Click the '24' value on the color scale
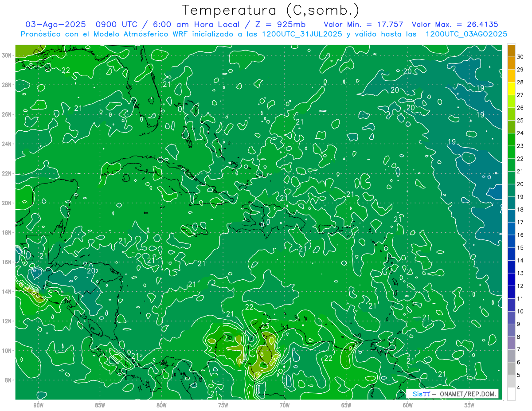This screenshot has width=532, height=411. (520, 133)
